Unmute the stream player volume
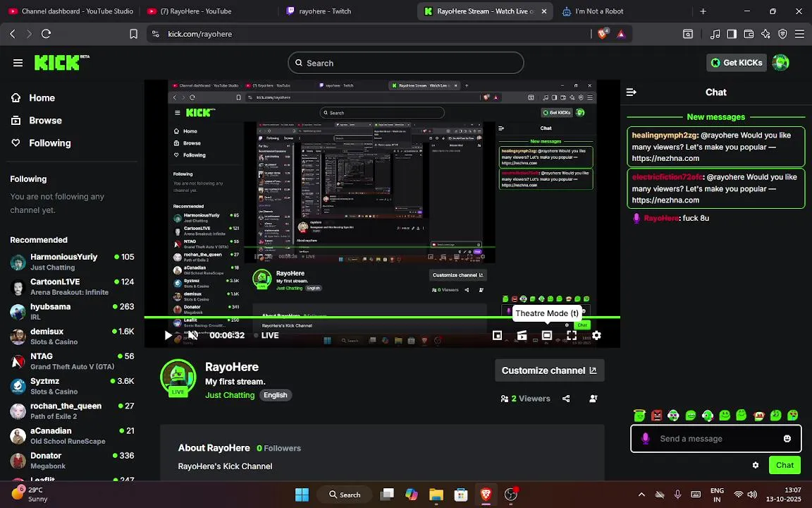This screenshot has height=508, width=812. tap(192, 335)
